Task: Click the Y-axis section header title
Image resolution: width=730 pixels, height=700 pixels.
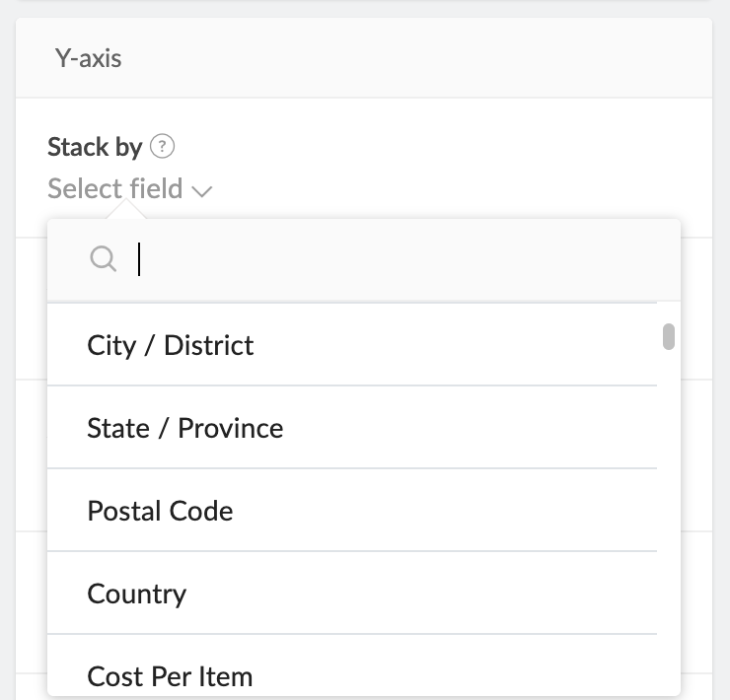Action: click(x=89, y=58)
